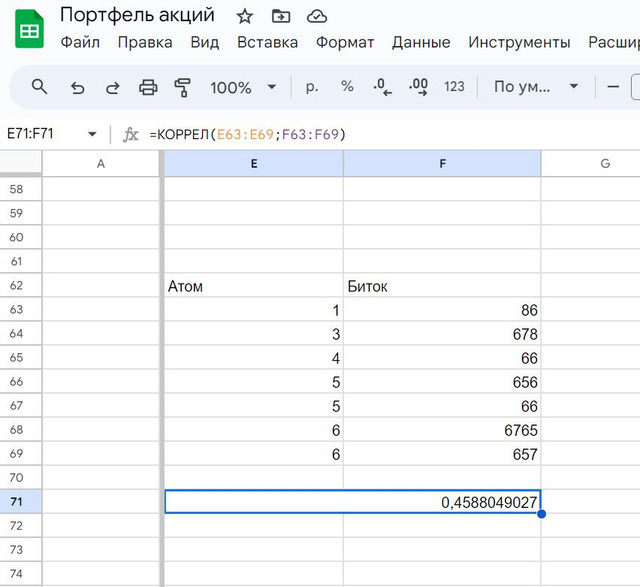This screenshot has height=587, width=640.
Task: Check cloud save status icon
Action: pos(317,17)
